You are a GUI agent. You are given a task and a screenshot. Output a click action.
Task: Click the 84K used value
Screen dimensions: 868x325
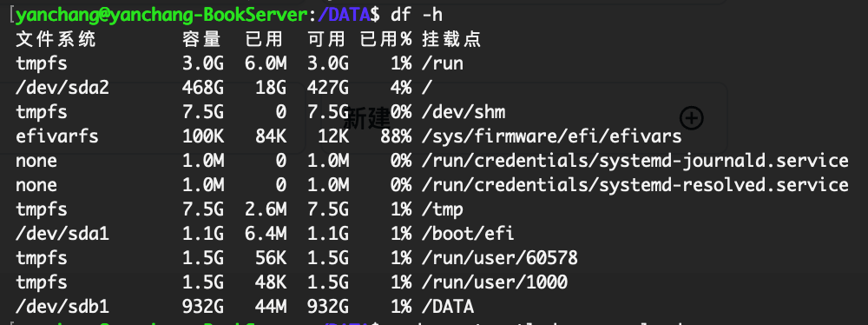coord(271,136)
